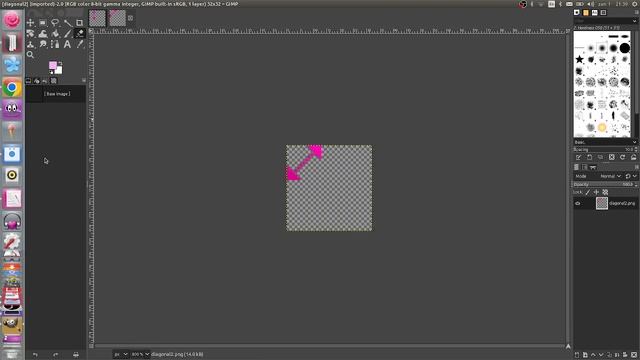Select the Warp Transform tool
The image size is (640, 360).
click(x=43, y=34)
